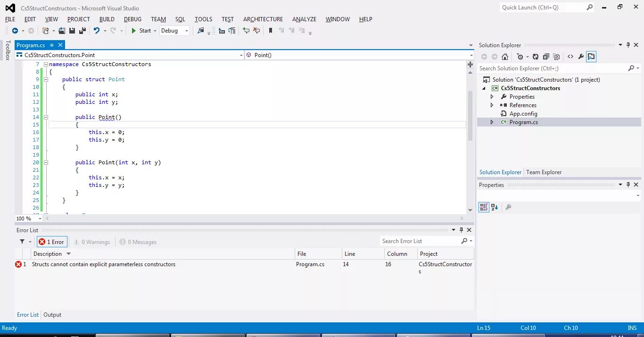Open the Toolbox side panel tab
Screen dimensions: 644x337
[x=8, y=50]
